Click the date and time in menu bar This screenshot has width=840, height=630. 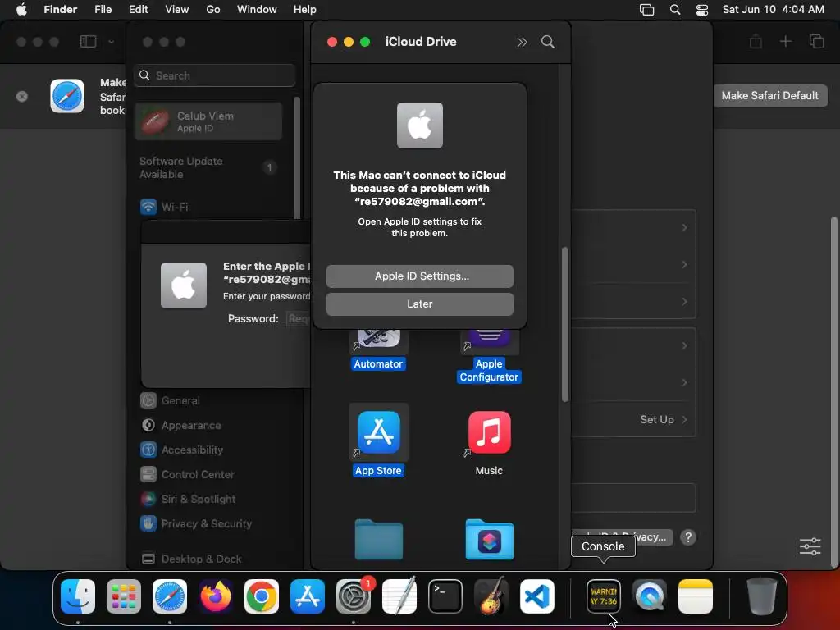point(773,10)
